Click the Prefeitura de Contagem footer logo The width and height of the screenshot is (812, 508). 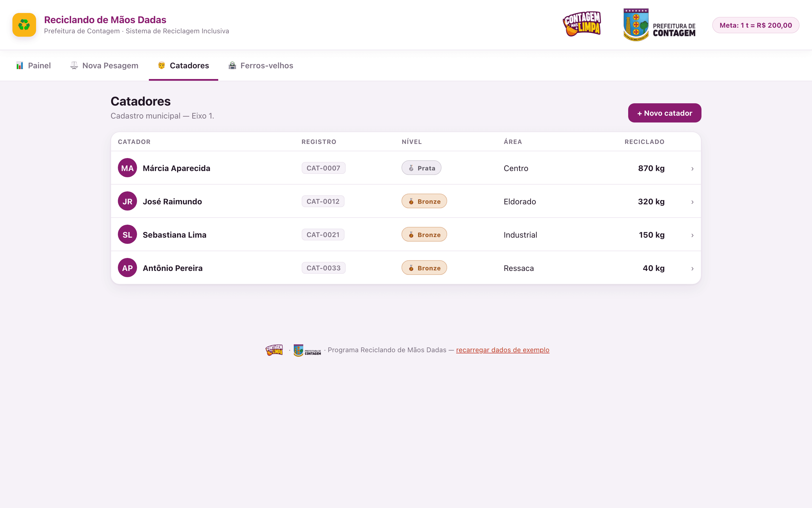(x=307, y=350)
